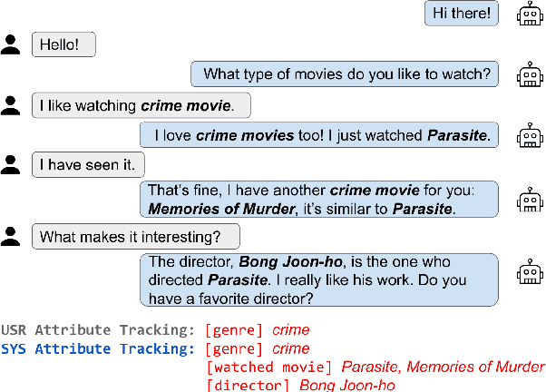
Task: Click the 'SYS Attribute Tracking:' label
Action: click(x=98, y=348)
